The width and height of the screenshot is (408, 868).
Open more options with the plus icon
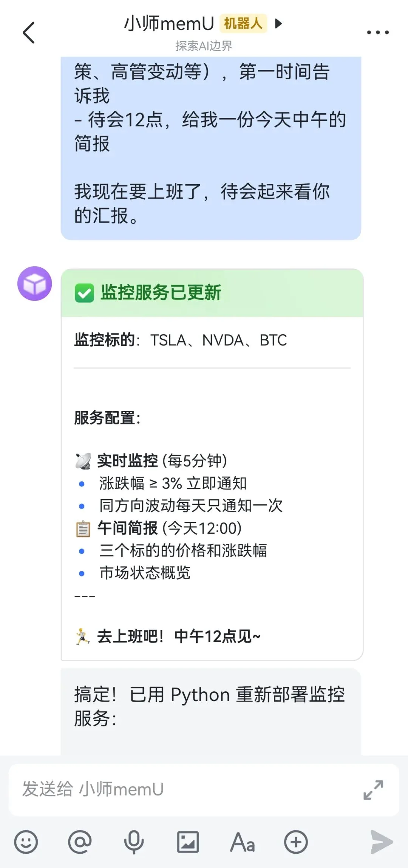coord(296,841)
